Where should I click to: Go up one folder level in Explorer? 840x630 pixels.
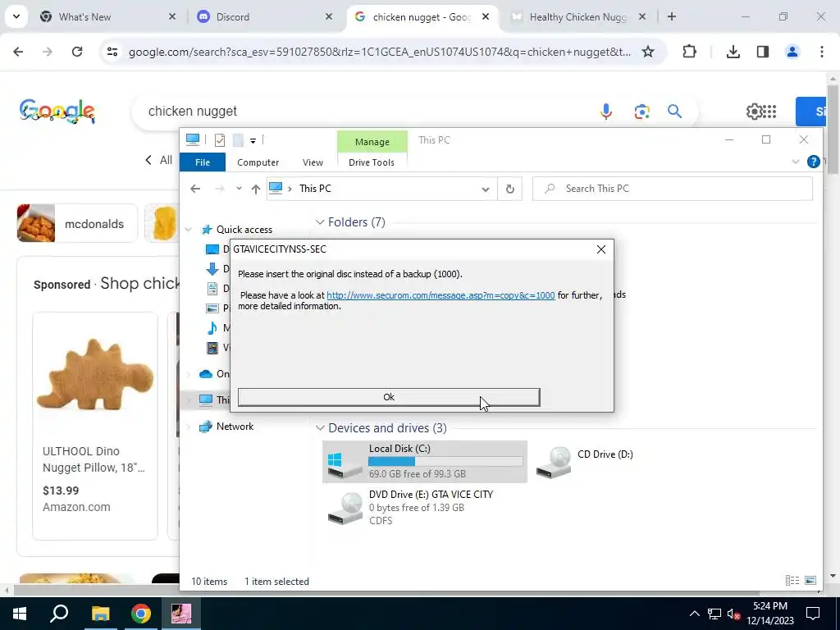tap(256, 189)
